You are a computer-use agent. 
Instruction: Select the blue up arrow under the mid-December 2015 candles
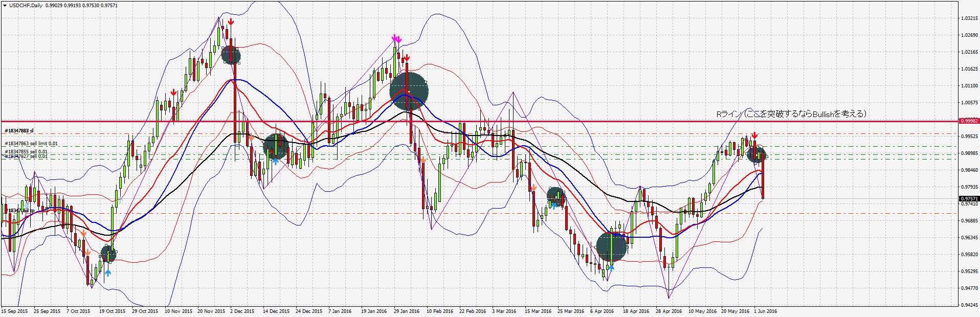(275, 161)
